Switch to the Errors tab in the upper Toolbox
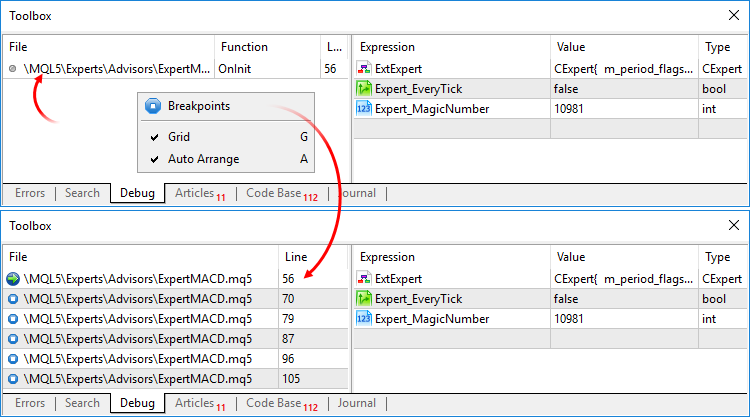The image size is (750, 417). point(30,193)
